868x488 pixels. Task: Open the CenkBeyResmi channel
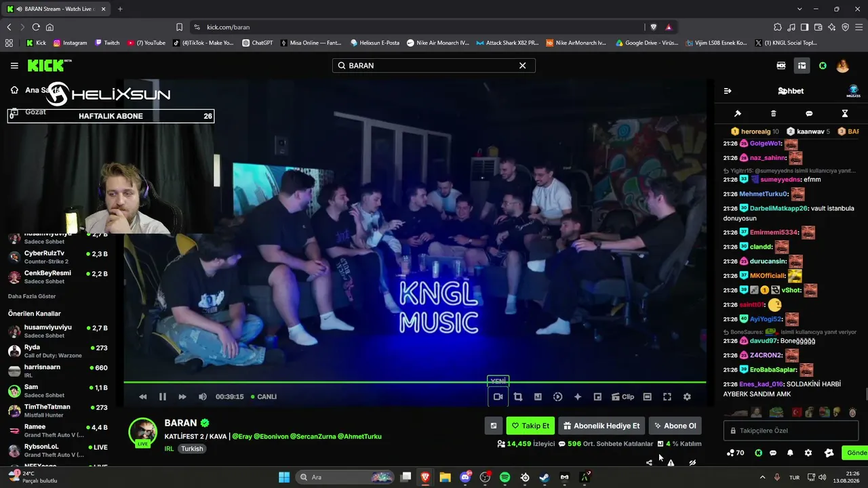[58, 277]
